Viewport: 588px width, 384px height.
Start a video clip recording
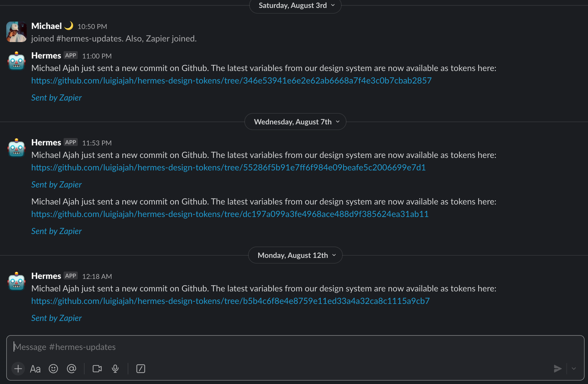[x=97, y=369]
